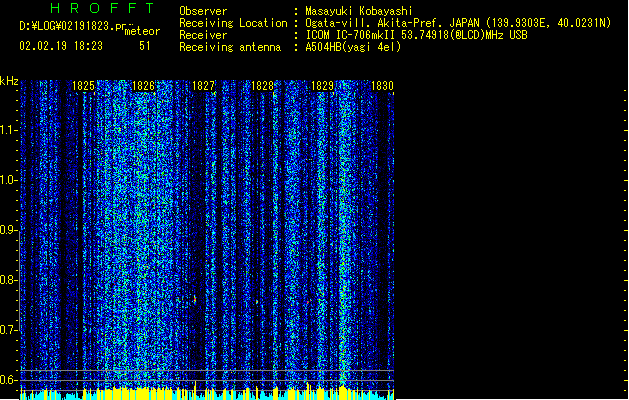
Task: Click the 1829 time marker on spectrogram
Action: 323,86
